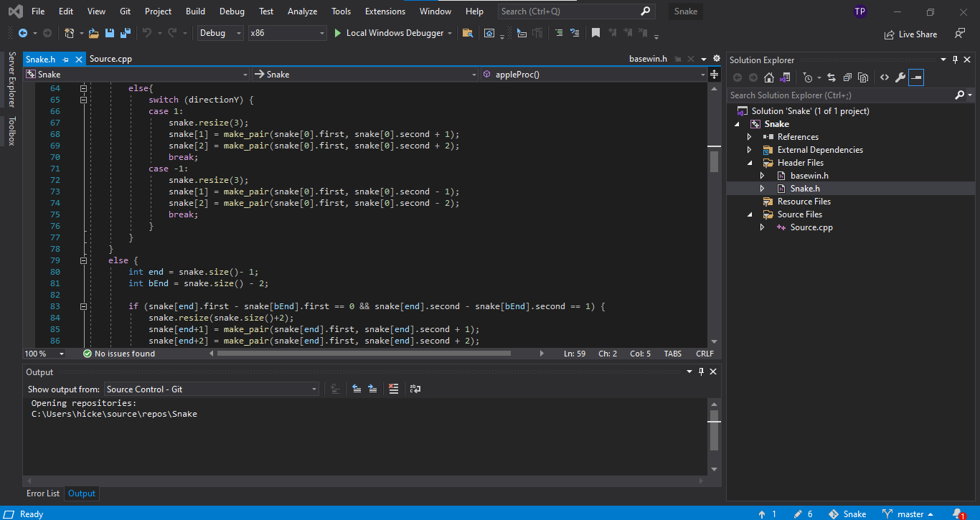Expand the Source.cpp tree node

(x=763, y=227)
